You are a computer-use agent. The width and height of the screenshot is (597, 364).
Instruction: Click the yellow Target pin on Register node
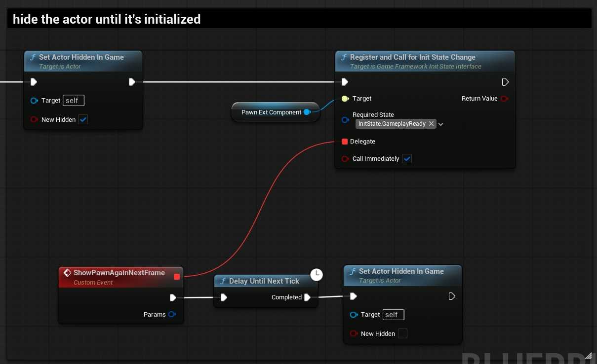(x=345, y=99)
